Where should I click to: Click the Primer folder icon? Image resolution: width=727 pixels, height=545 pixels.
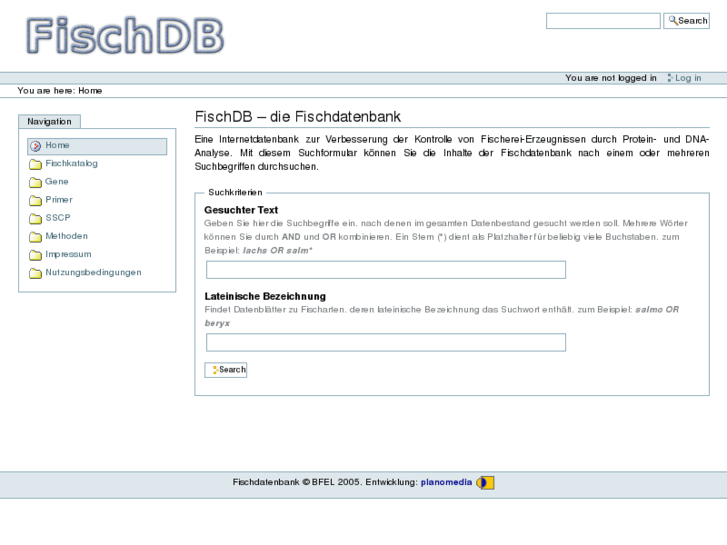[35, 200]
